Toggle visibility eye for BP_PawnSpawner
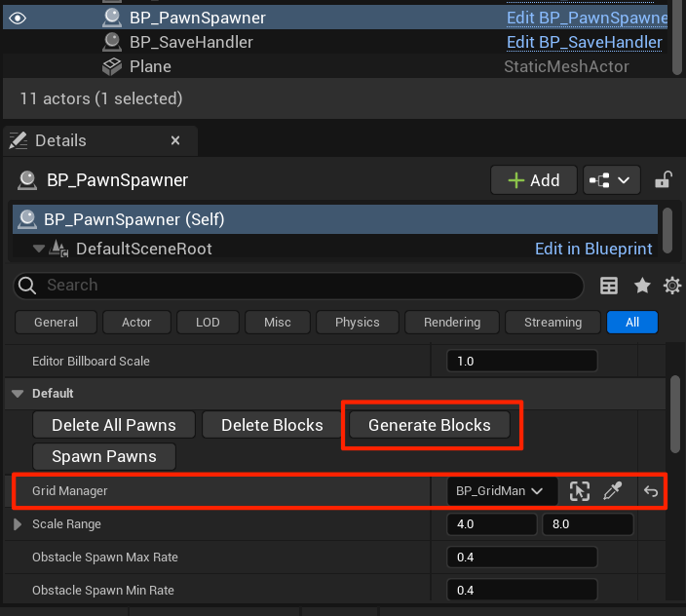This screenshot has width=686, height=616. click(18, 18)
